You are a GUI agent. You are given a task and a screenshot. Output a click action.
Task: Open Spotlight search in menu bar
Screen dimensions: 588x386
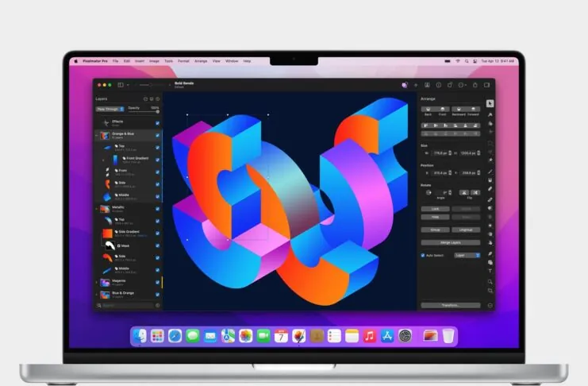(x=467, y=61)
